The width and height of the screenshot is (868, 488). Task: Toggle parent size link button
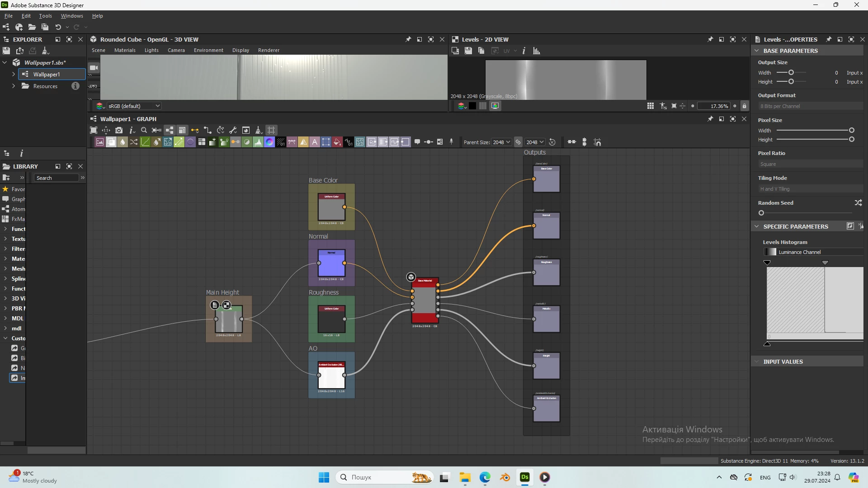pyautogui.click(x=518, y=142)
